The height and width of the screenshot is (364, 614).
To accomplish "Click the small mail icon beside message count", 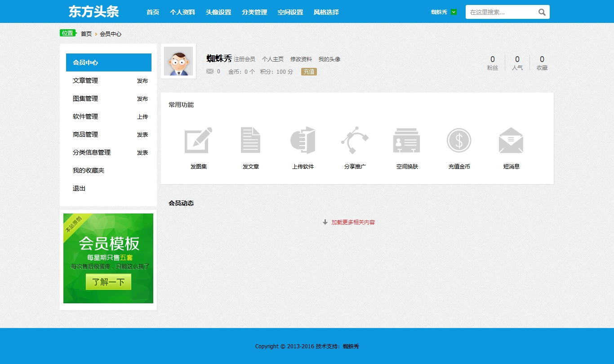I will [x=210, y=71].
